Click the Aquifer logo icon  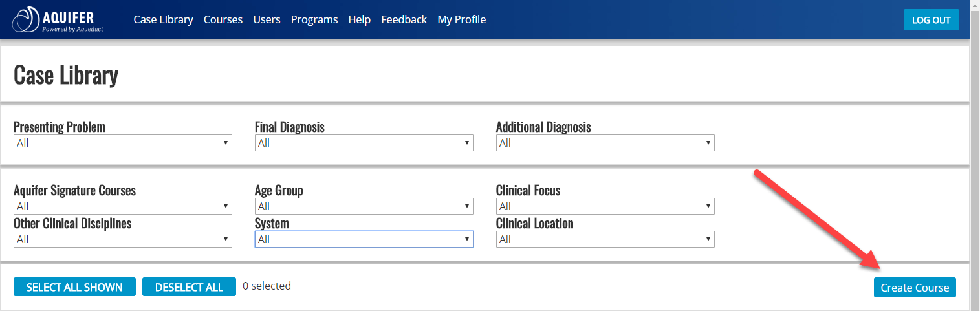(26, 19)
